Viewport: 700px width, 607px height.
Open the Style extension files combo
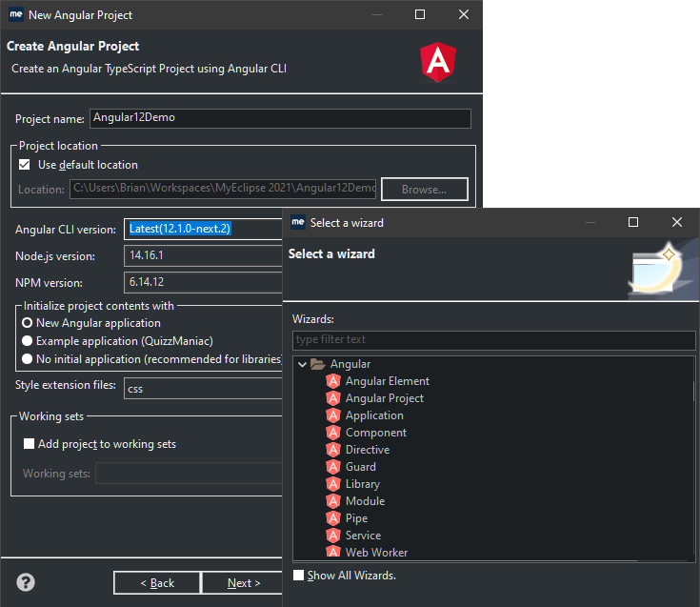tap(203, 388)
